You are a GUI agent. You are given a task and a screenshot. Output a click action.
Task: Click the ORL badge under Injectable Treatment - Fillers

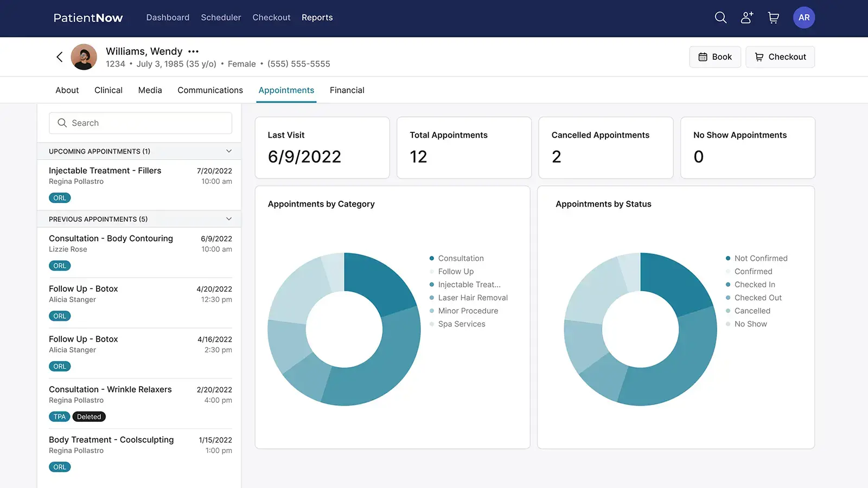point(60,198)
